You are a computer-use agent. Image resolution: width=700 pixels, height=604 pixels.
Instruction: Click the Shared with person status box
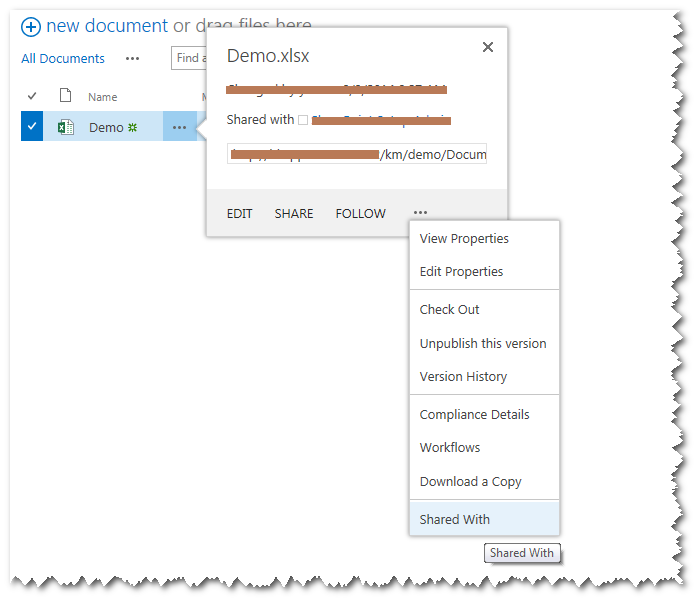pos(303,120)
